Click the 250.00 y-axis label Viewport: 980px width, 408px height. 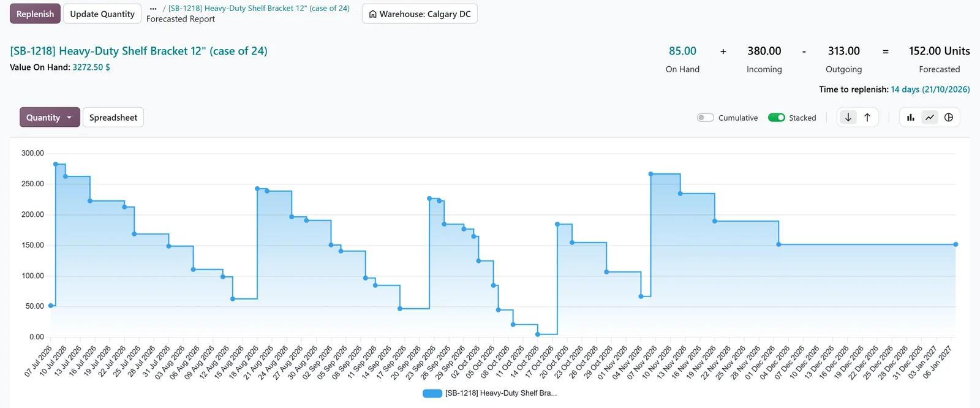(32, 184)
